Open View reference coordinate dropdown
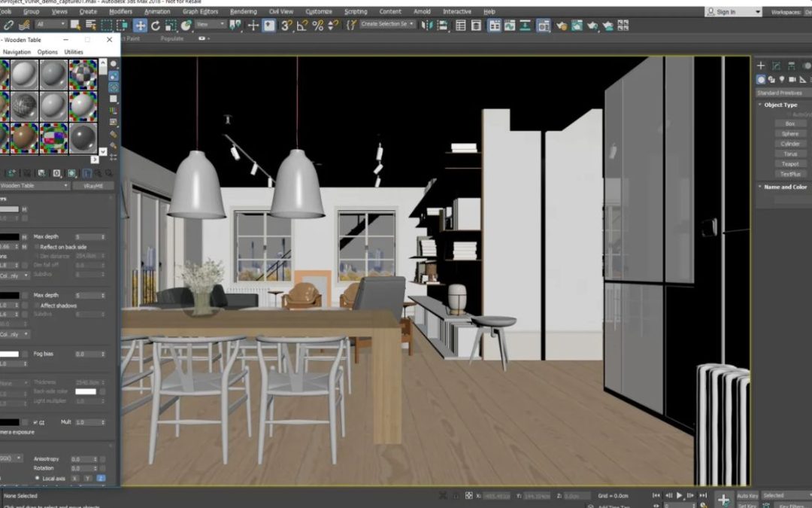 [x=211, y=24]
